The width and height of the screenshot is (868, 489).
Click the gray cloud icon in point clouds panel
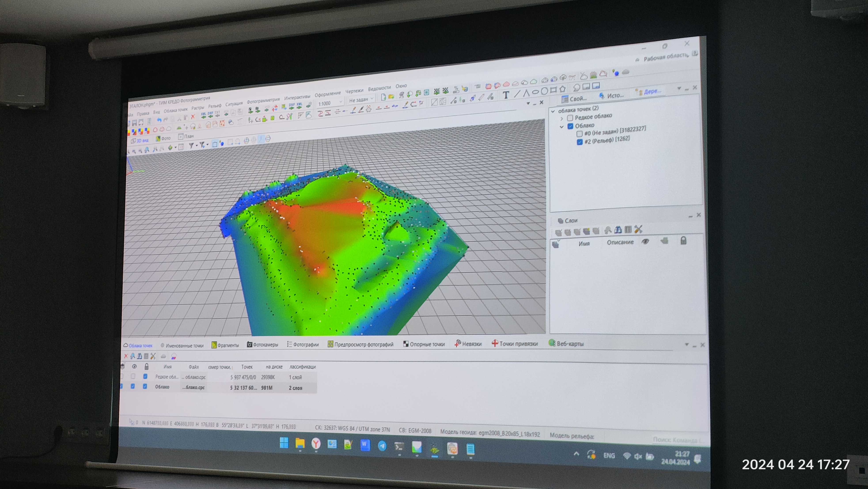pyautogui.click(x=163, y=356)
